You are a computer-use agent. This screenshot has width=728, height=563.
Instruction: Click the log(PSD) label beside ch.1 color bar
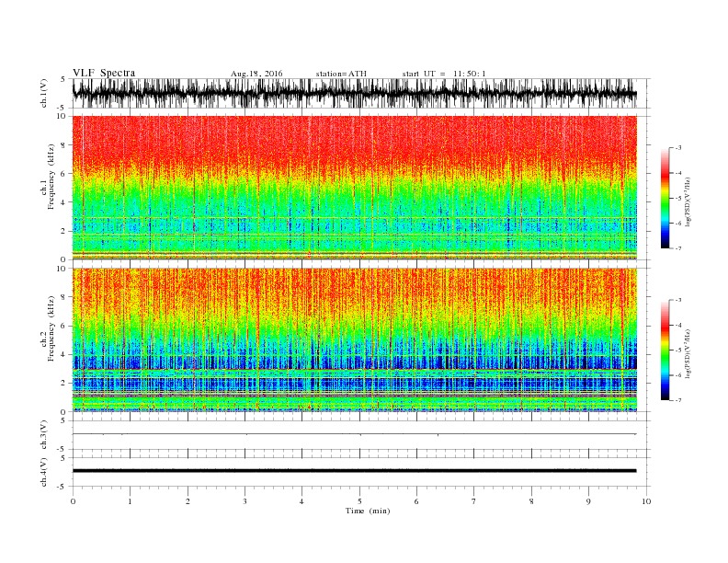tap(688, 202)
